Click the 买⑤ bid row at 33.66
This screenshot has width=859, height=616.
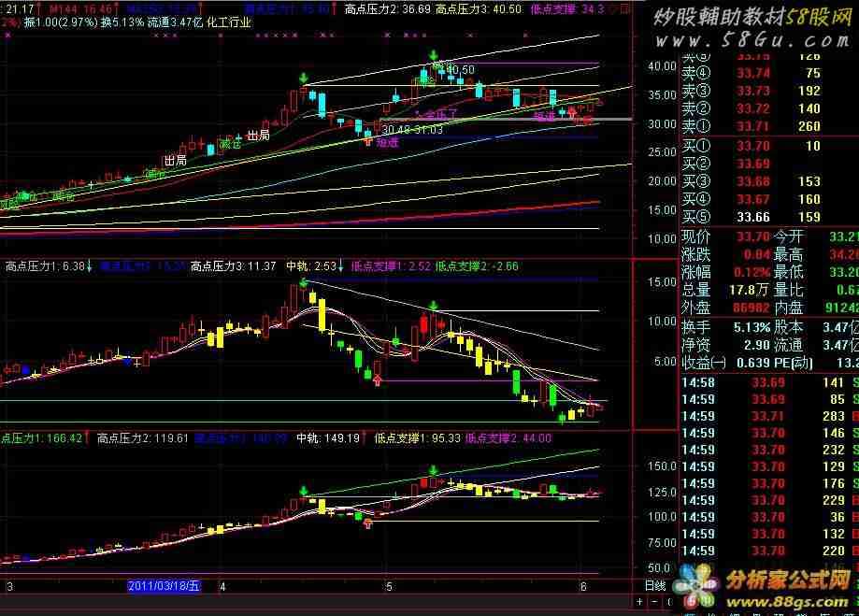[752, 217]
